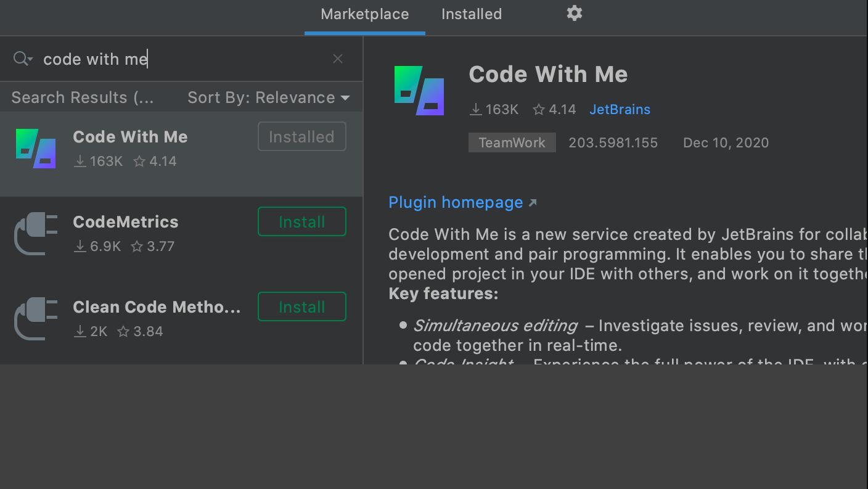Click the CodeMetrics plug icon
This screenshot has height=489, width=868.
pyautogui.click(x=36, y=234)
